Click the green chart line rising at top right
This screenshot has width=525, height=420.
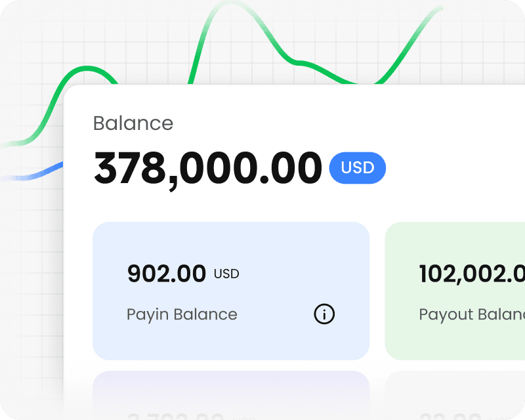coord(420,26)
